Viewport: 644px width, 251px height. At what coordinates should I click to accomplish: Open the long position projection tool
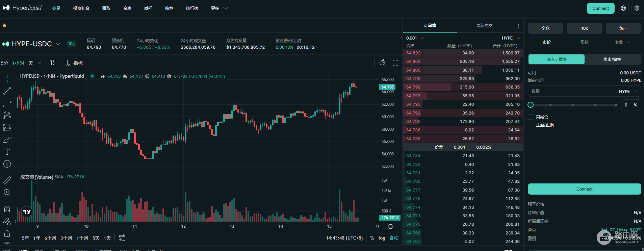pos(7,127)
